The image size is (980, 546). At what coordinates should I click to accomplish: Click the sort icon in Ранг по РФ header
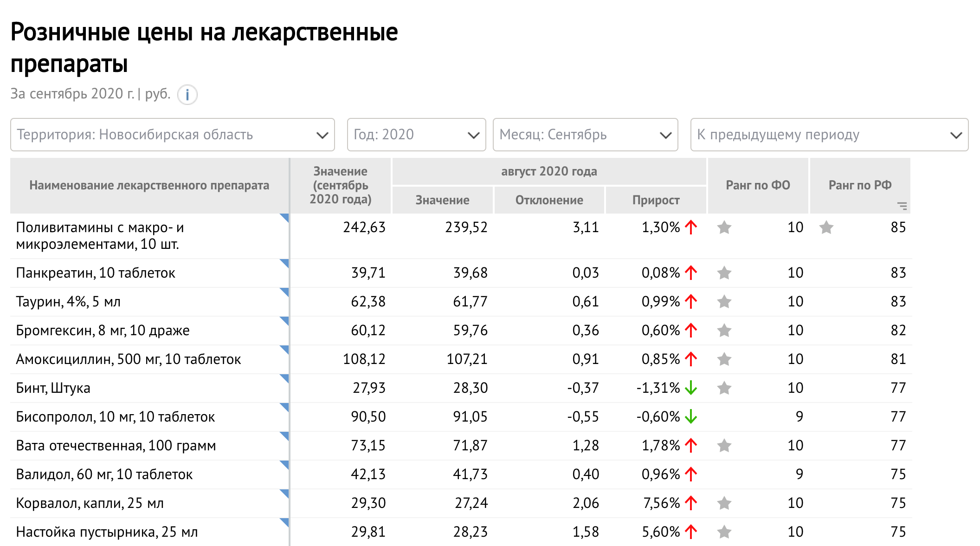(x=902, y=206)
